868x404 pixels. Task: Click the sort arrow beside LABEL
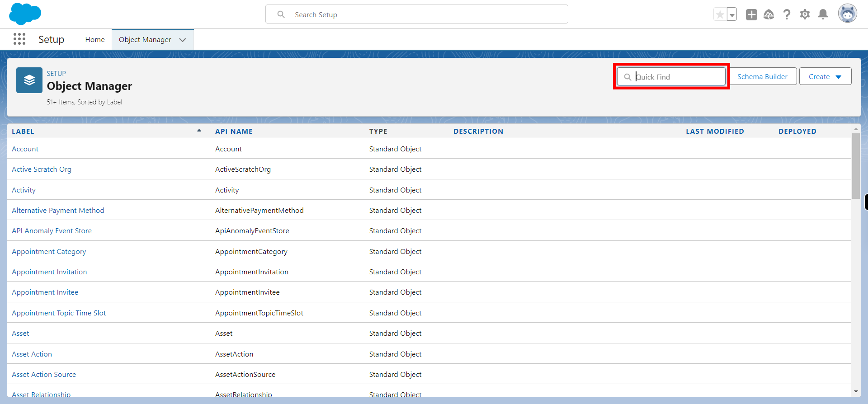point(199,131)
